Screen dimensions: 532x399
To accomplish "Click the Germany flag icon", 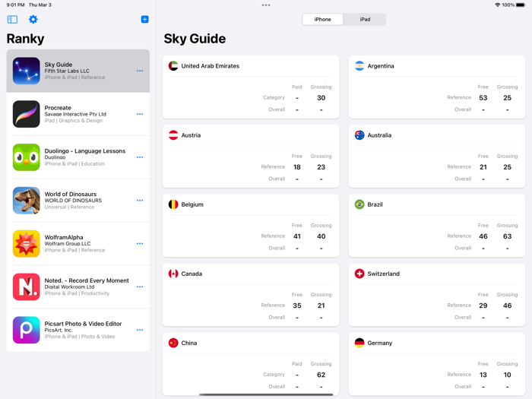I will point(359,343).
